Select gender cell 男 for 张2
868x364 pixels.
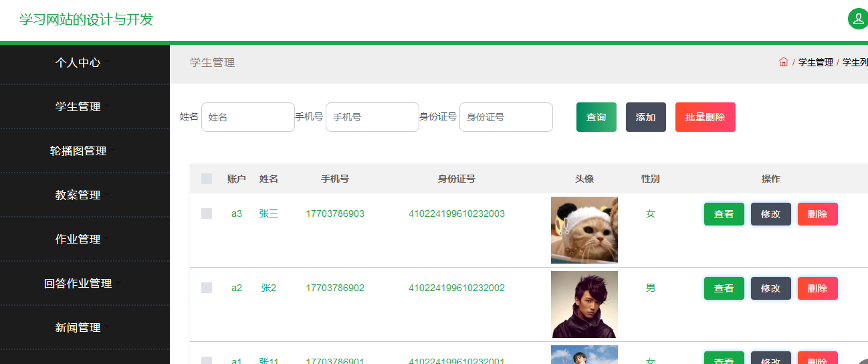651,288
